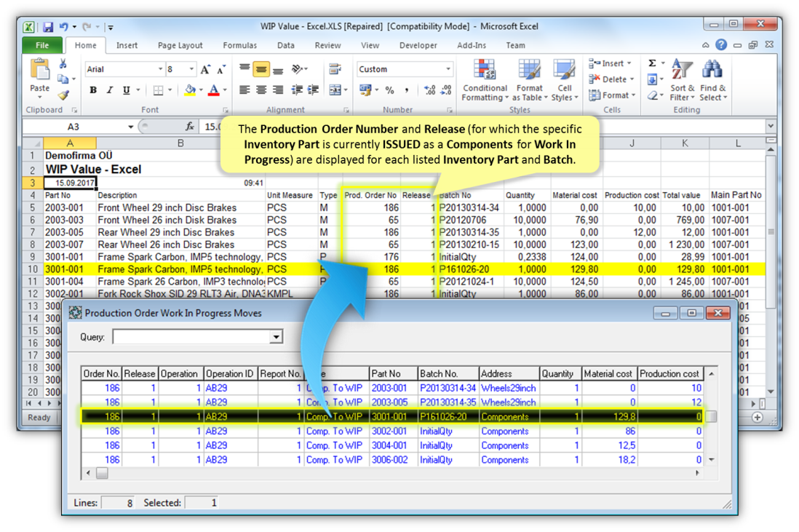Open the Query combo box dropdown
Image resolution: width=799 pixels, height=532 pixels.
coord(277,337)
